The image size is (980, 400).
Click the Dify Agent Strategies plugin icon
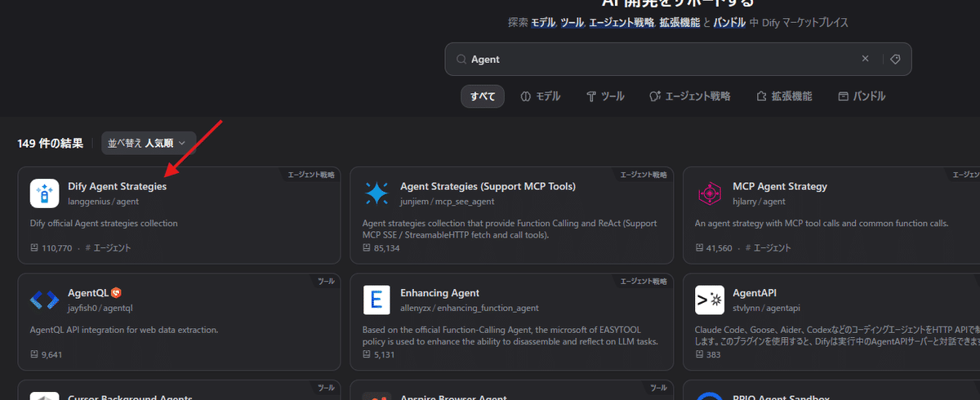[x=44, y=193]
